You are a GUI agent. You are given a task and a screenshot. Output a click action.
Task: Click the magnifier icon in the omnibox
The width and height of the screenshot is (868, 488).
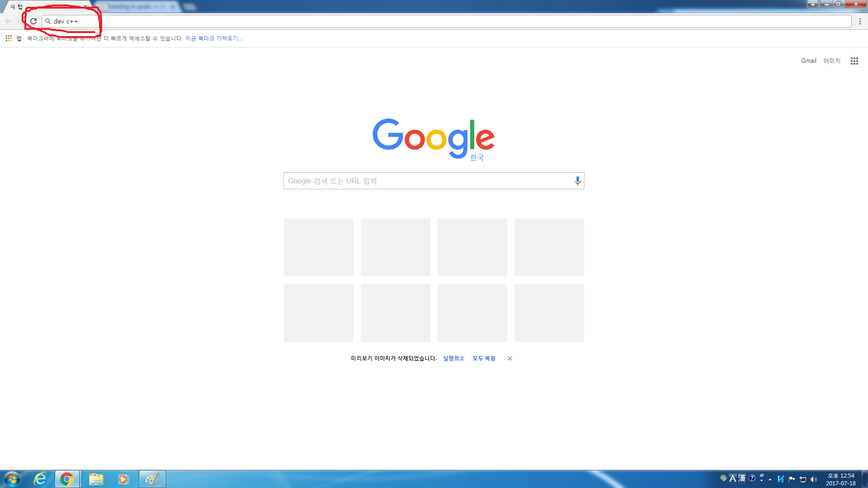[48, 21]
